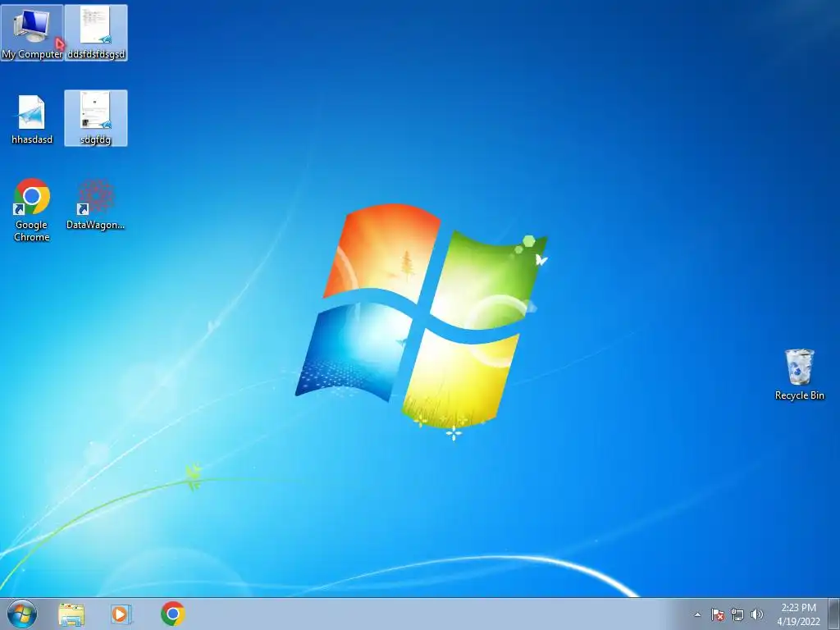
Task: Click the ddsfdsfdsgsd file name label
Action: click(x=96, y=54)
